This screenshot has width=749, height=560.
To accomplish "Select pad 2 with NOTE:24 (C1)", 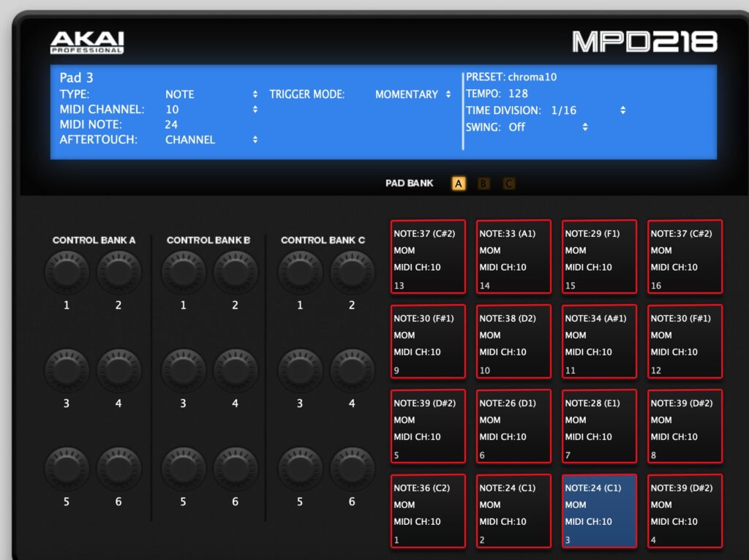I will [x=513, y=511].
